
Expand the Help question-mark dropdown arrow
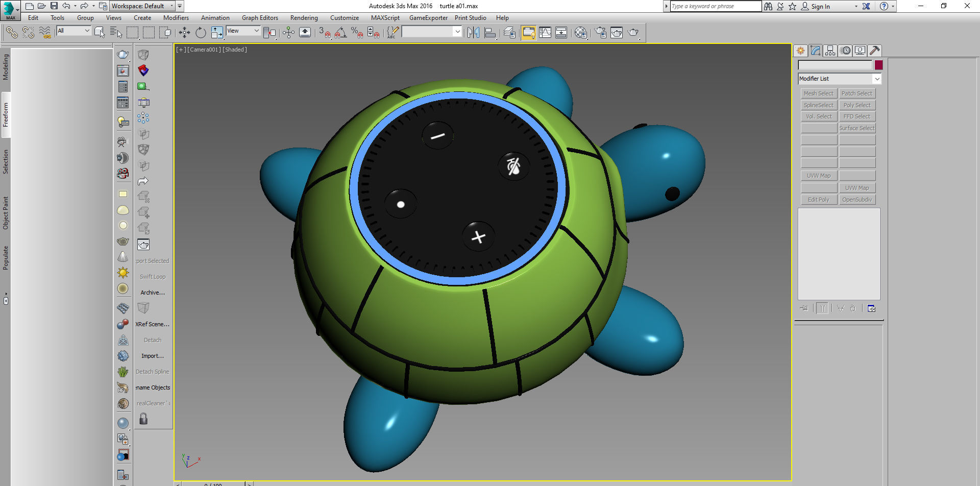(893, 6)
